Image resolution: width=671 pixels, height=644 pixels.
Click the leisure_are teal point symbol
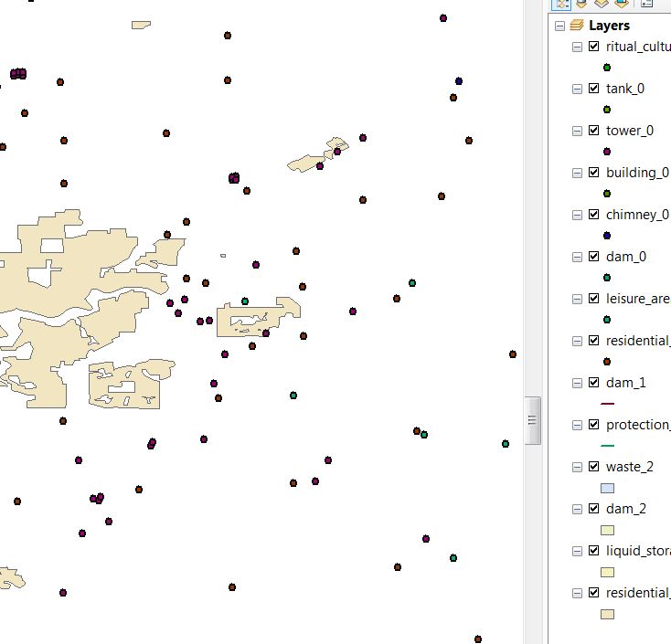(607, 320)
